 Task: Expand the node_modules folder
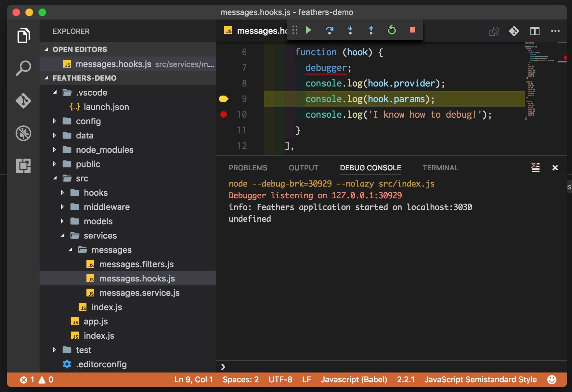pos(54,150)
